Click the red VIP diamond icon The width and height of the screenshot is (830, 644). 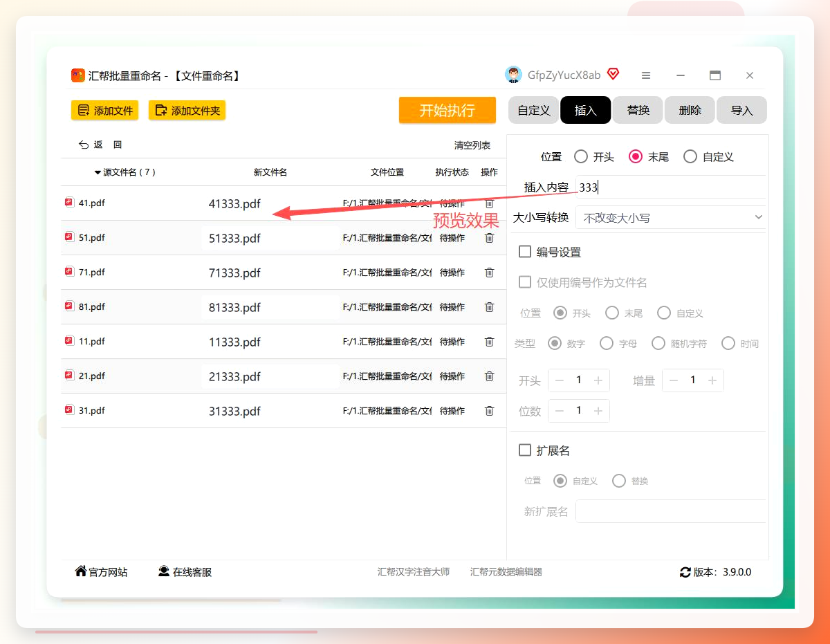tap(613, 74)
